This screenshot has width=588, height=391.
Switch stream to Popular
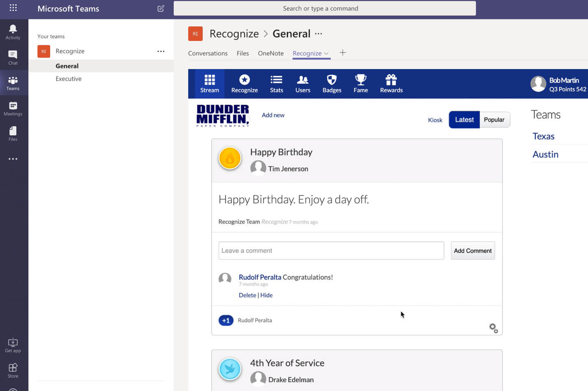click(494, 120)
